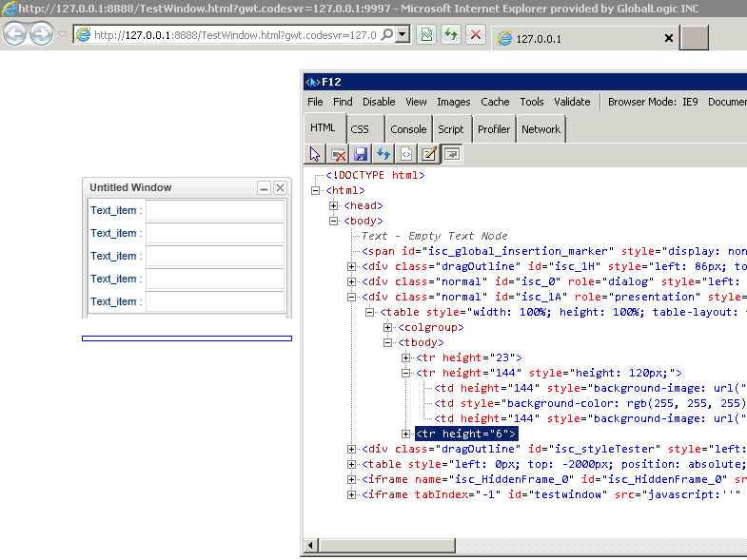Screen dimensions: 747x560
Task: Open the address bar URL dropdown
Action: (x=403, y=35)
